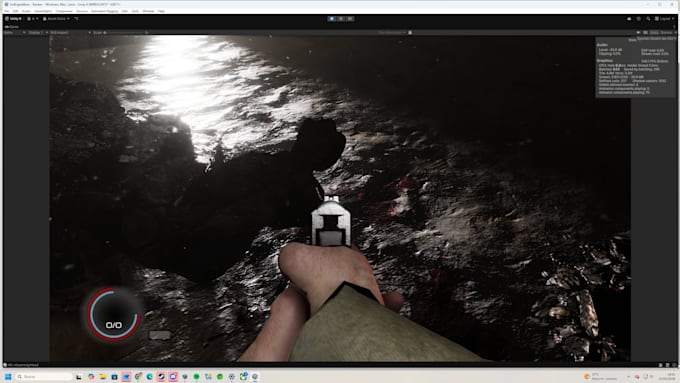Image resolution: width=680 pixels, height=383 pixels.
Task: Open the Display 1 dropdown
Action: 38,33
